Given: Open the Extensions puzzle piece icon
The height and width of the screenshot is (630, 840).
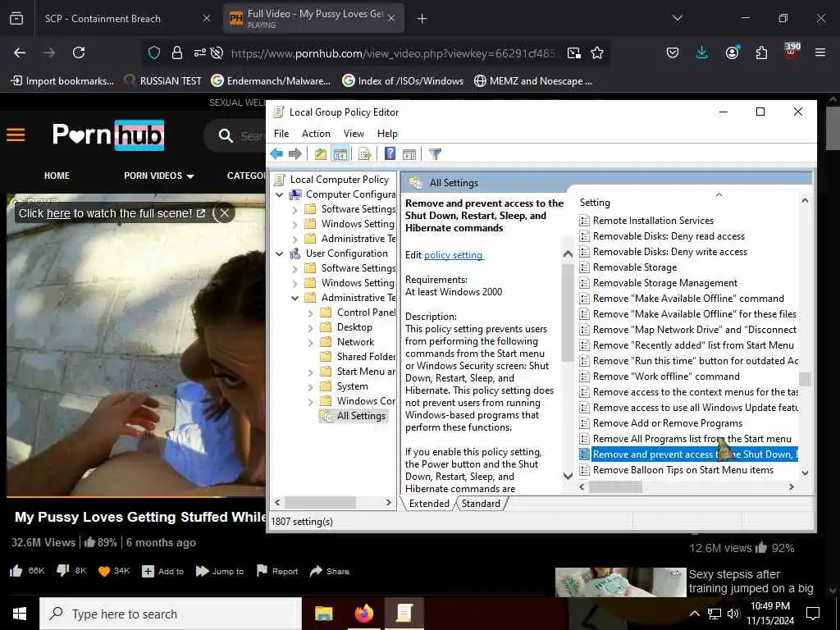Looking at the screenshot, I should tap(761, 52).
